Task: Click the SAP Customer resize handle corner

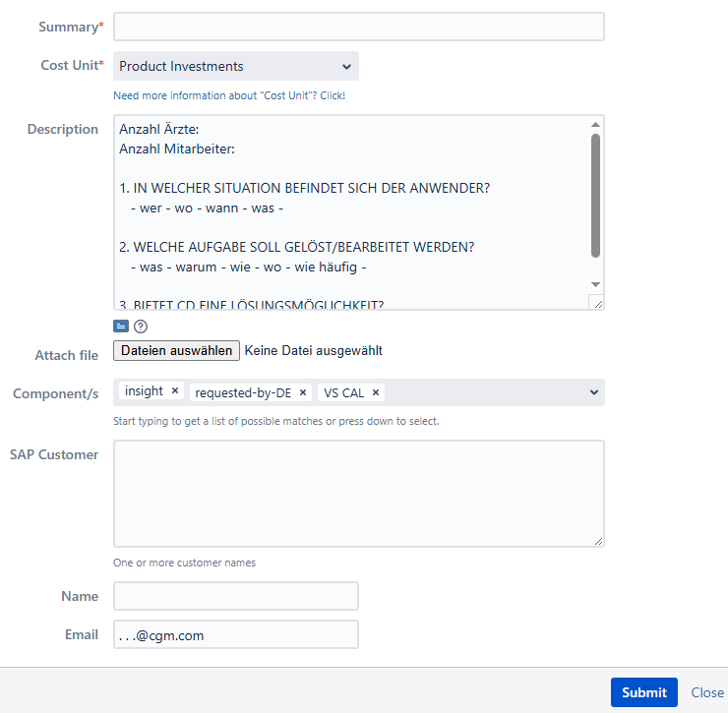Action: tap(598, 540)
